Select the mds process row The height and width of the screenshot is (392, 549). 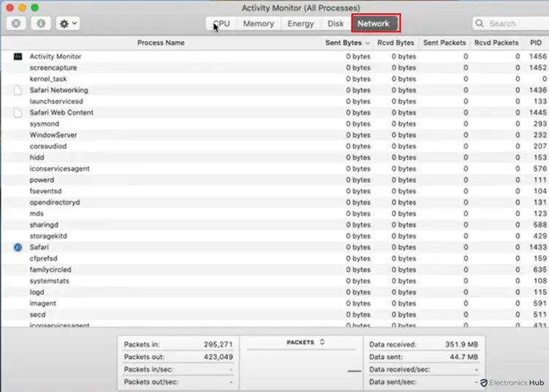click(x=274, y=214)
